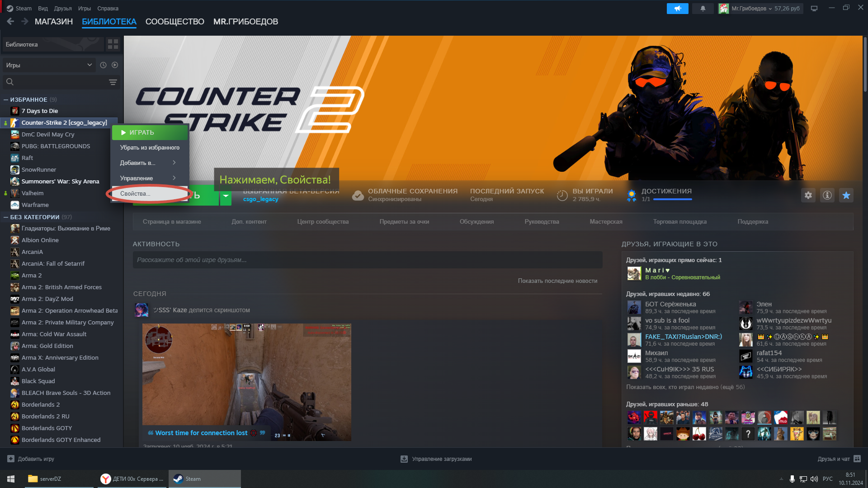This screenshot has height=488, width=868.
Task: Collapse the ИЗБРАННОЕ category
Action: tap(6, 99)
